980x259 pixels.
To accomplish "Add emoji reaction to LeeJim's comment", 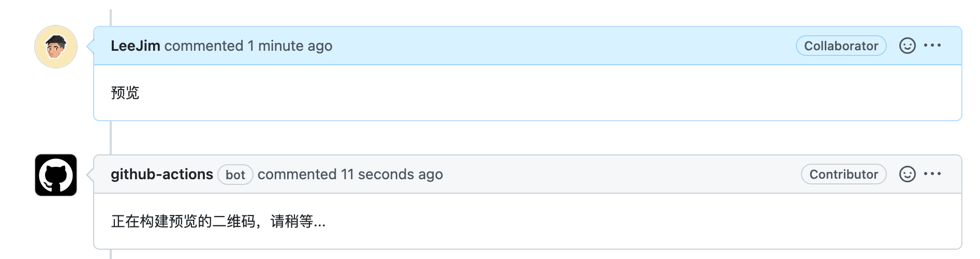I will pyautogui.click(x=907, y=46).
